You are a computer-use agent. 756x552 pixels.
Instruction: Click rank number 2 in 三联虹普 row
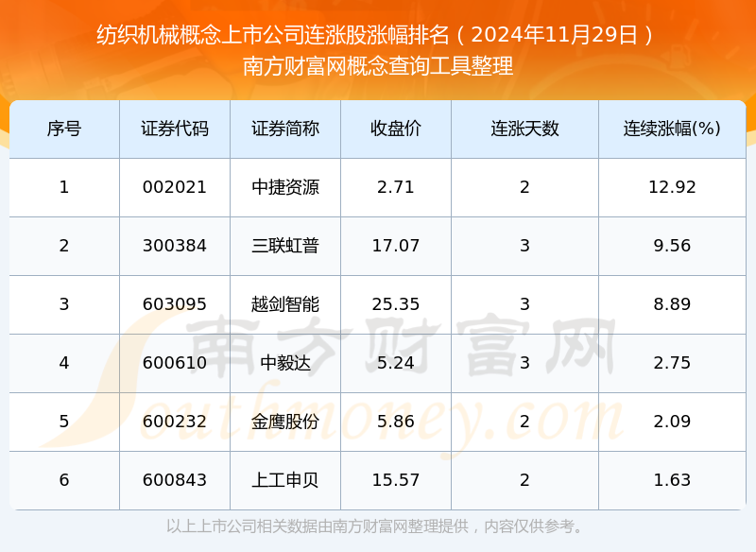[64, 246]
